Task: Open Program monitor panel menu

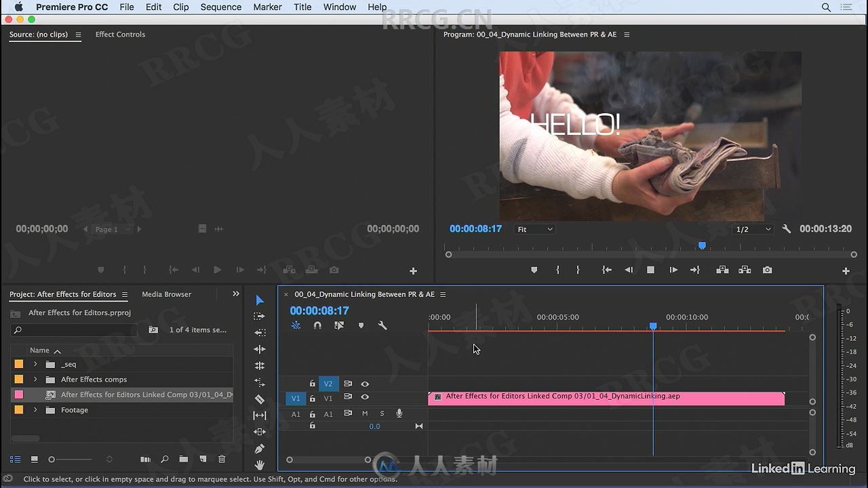Action: 627,35
